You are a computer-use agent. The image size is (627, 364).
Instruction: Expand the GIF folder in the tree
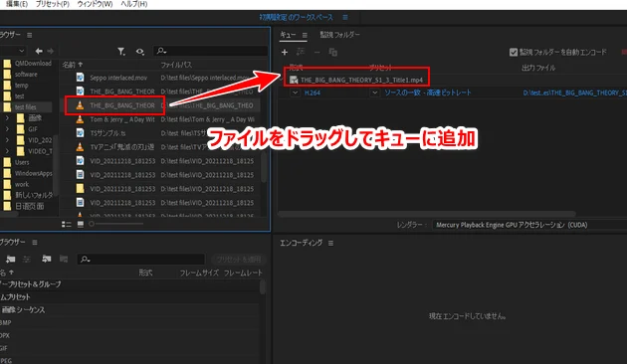pyautogui.click(x=7, y=129)
